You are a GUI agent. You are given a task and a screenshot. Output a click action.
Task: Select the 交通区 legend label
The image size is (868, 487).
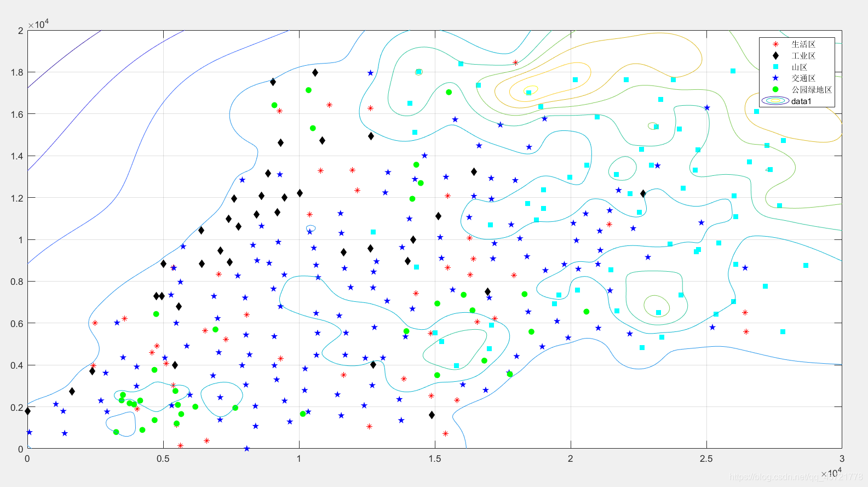pyautogui.click(x=803, y=78)
